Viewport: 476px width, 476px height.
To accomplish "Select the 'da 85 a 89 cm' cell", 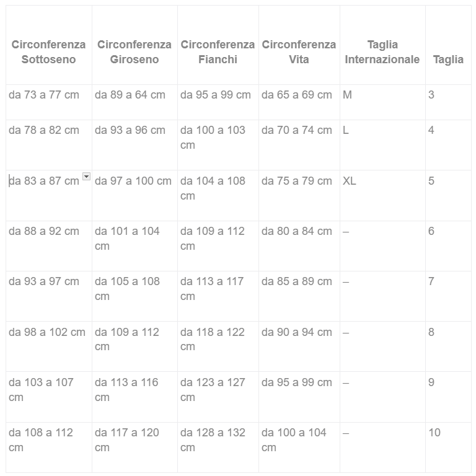I will point(297,281).
